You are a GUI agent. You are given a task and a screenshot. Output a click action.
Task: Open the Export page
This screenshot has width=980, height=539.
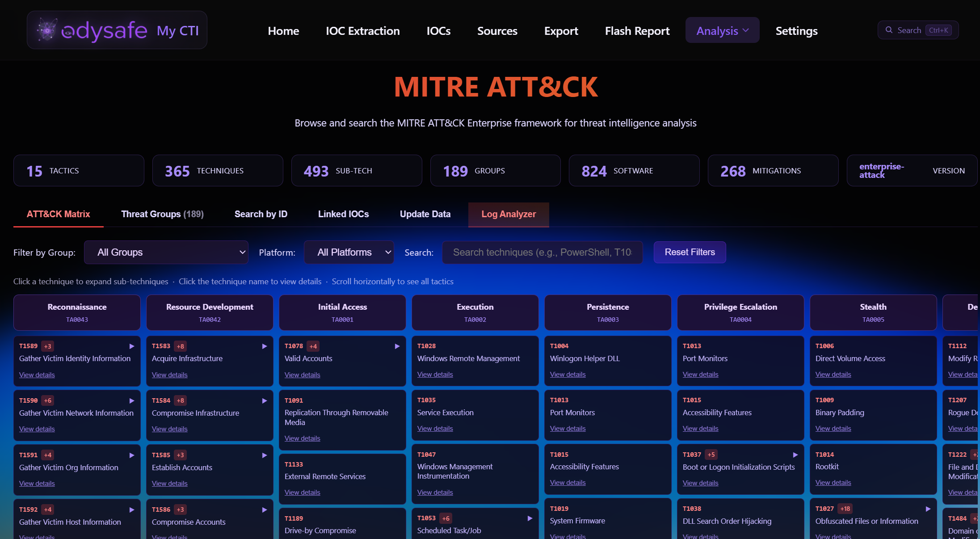coord(561,31)
